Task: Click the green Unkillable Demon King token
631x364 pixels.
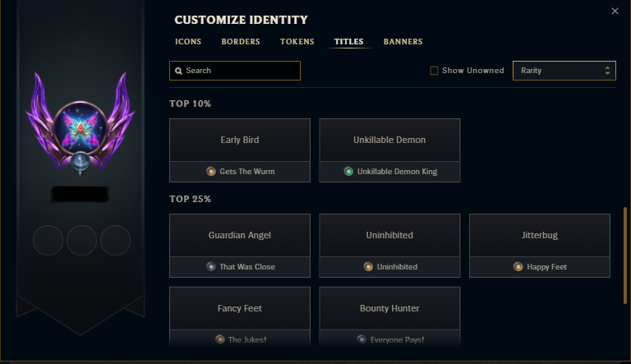Action: [x=348, y=172]
